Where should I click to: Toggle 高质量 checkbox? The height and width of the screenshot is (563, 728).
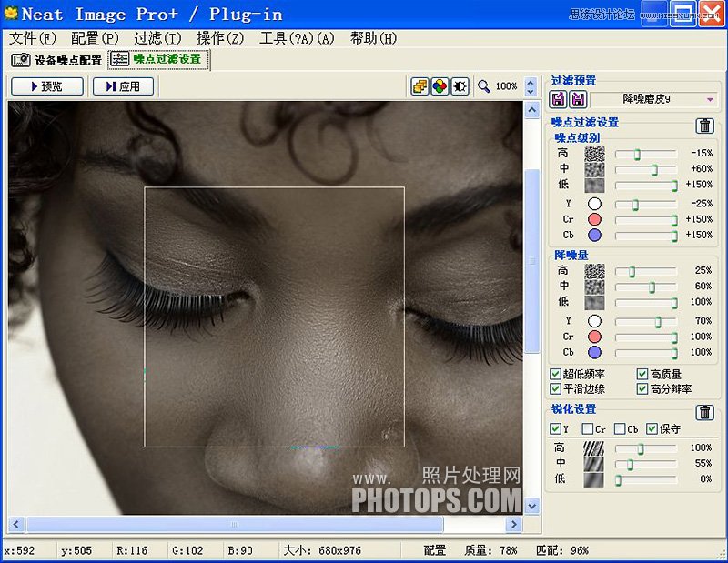pos(642,374)
